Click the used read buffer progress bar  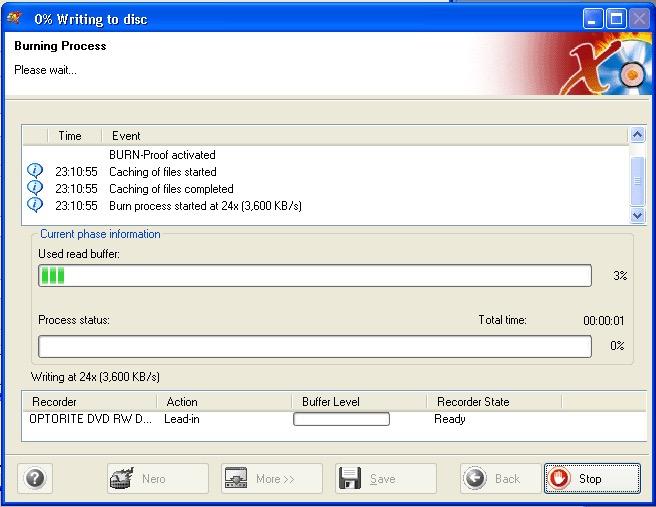point(315,275)
